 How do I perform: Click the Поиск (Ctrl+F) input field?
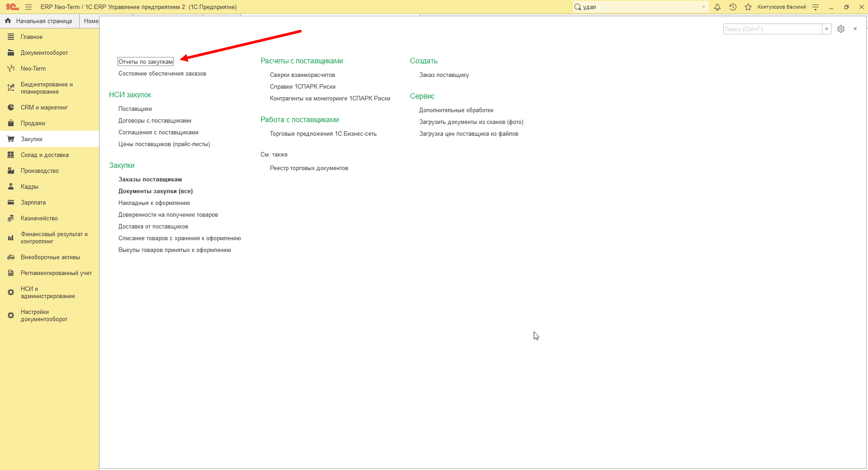click(773, 29)
